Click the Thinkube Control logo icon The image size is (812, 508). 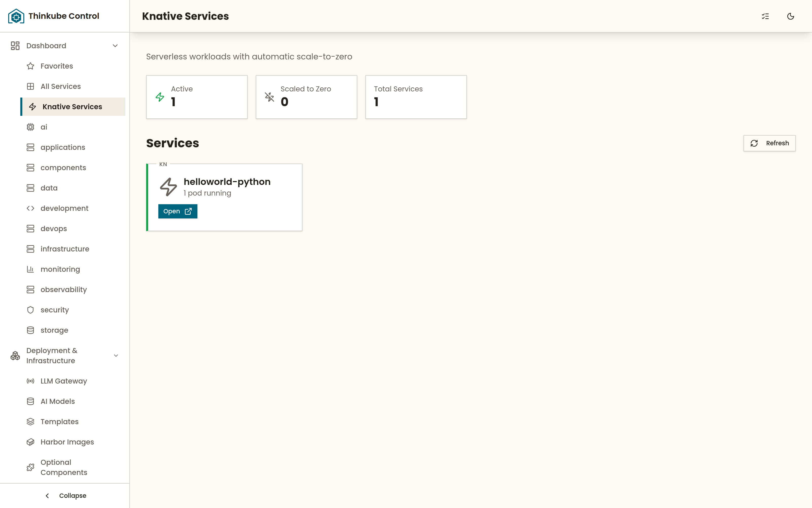coord(16,16)
